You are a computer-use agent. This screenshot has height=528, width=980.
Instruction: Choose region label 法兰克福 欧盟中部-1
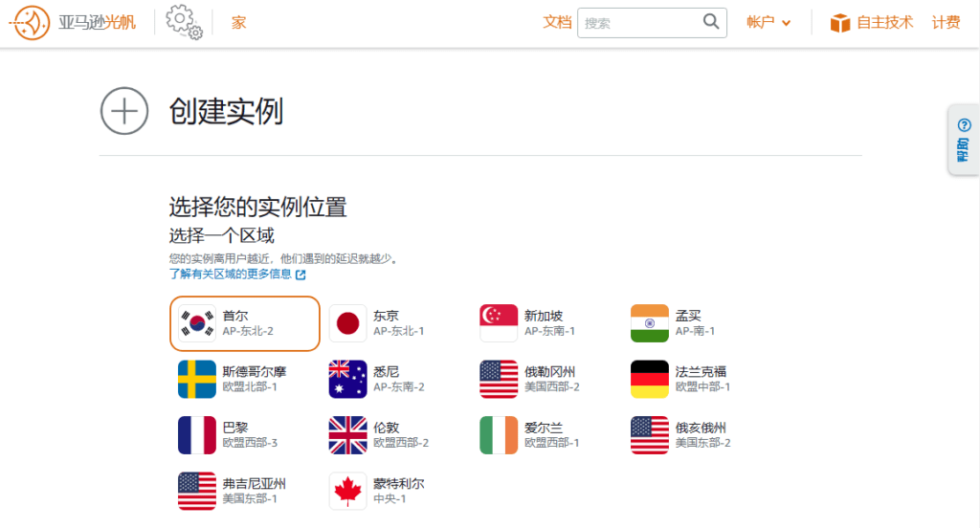pos(702,380)
